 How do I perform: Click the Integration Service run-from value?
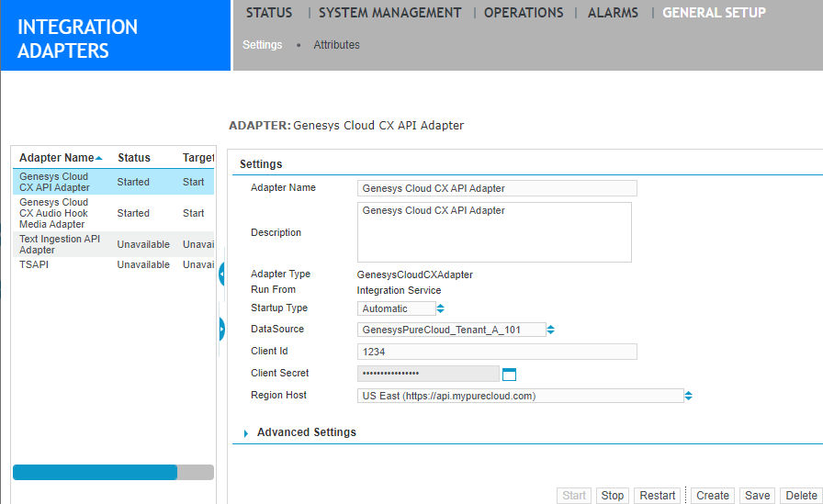tap(399, 290)
